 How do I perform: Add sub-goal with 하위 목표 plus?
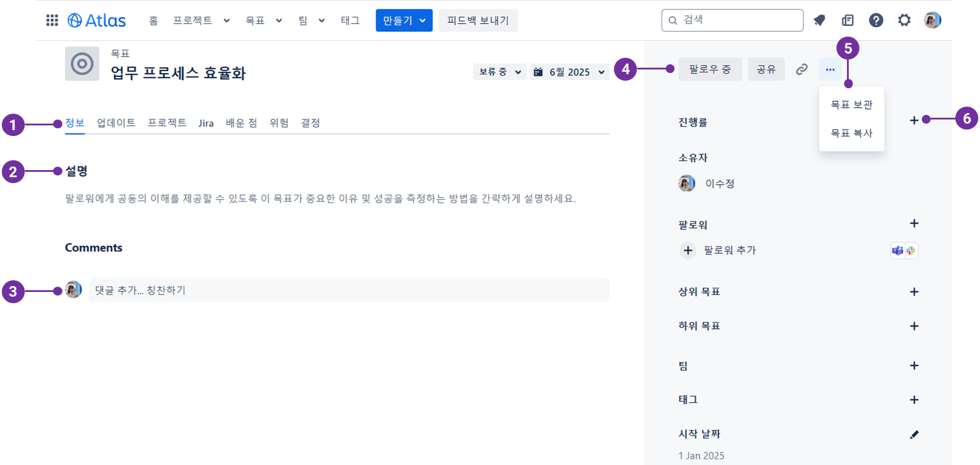(x=914, y=326)
